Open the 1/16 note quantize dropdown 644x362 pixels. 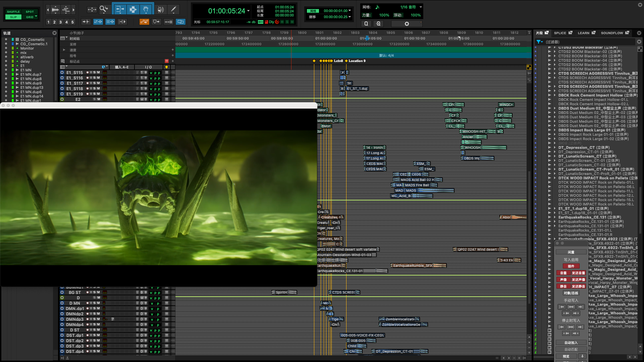[421, 7]
